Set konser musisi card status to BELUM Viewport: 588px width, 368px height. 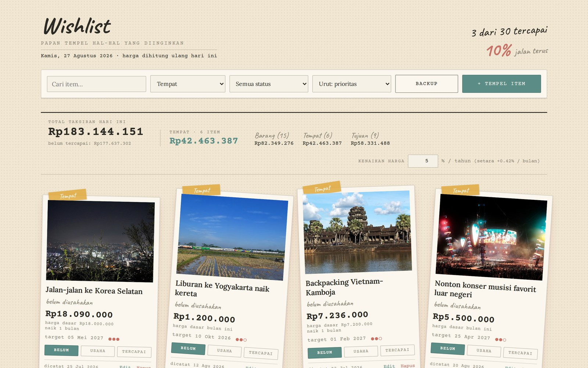[448, 348]
